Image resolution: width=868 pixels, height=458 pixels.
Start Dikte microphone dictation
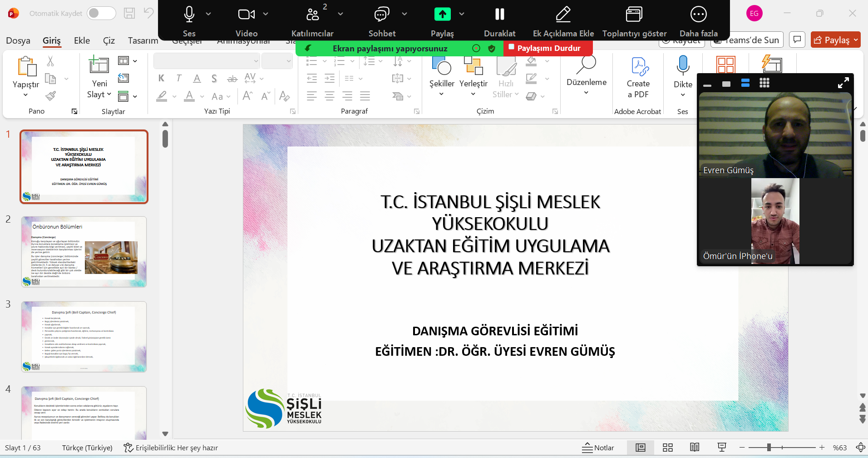coord(682,66)
